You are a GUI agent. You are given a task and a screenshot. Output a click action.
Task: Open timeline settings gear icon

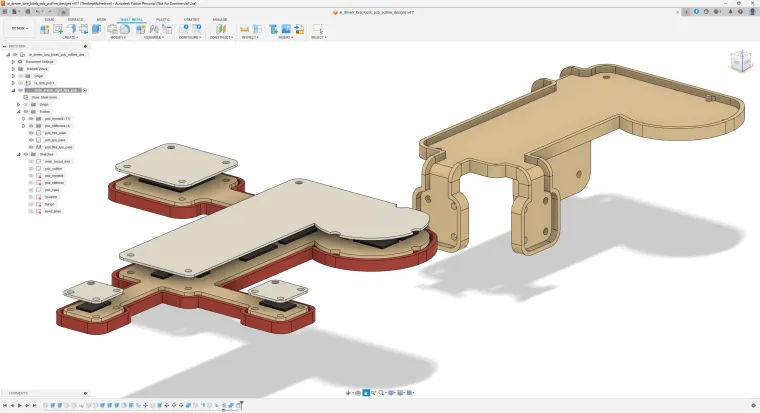point(753,405)
